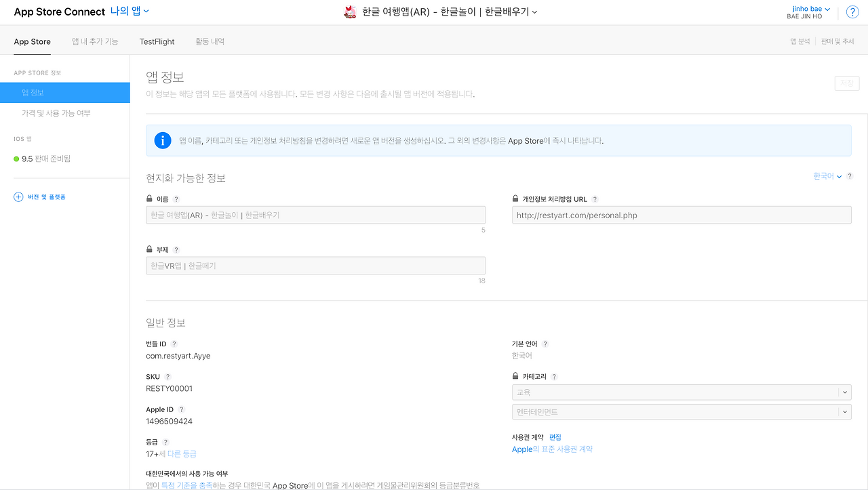Open the help tooltip beside the 한국어 selector
This screenshot has height=490, width=868.
(x=850, y=176)
